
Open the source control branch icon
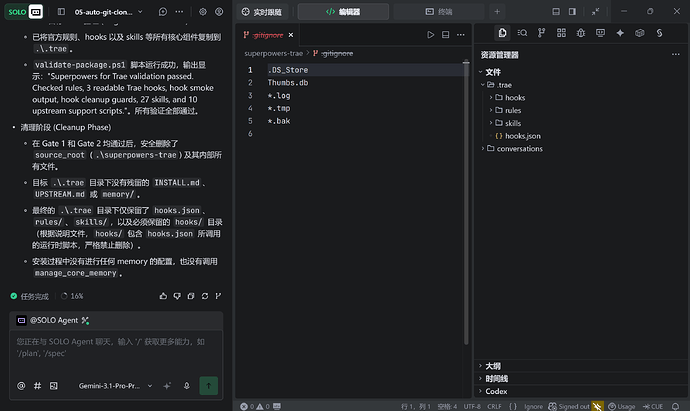pyautogui.click(x=541, y=33)
